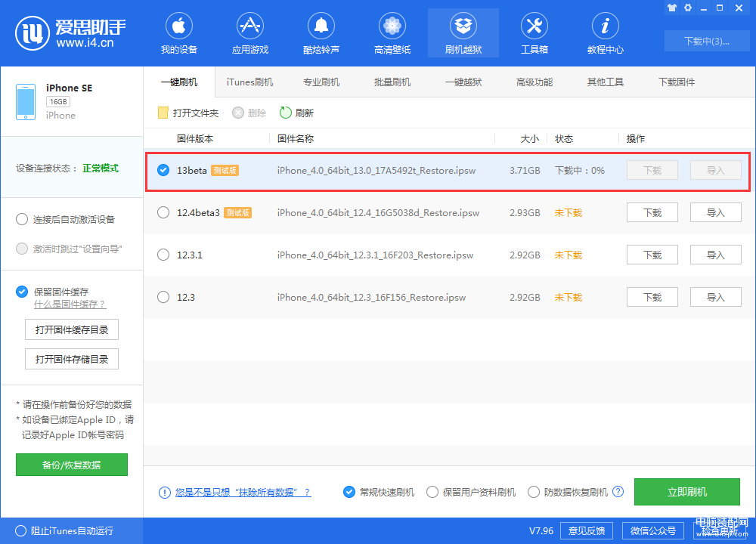Select the 12.3 firmware radio button
This screenshot has height=544, width=756.
click(163, 297)
